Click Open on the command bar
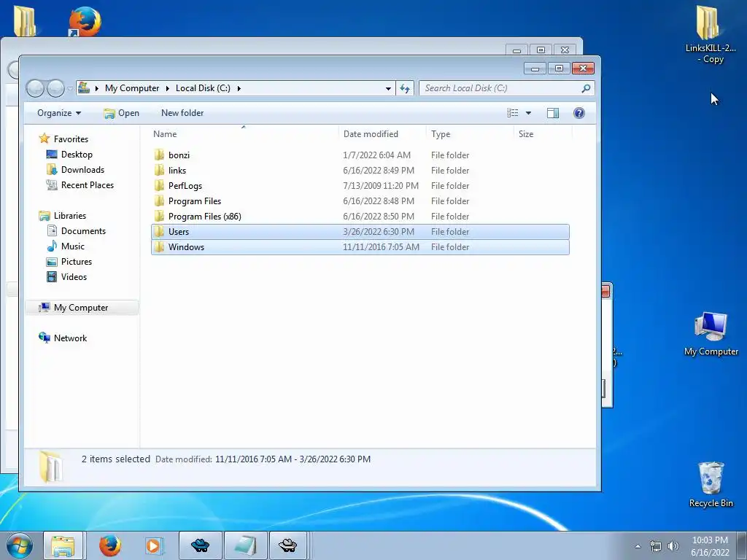Screen dimensions: 747x560 [x=122, y=113]
